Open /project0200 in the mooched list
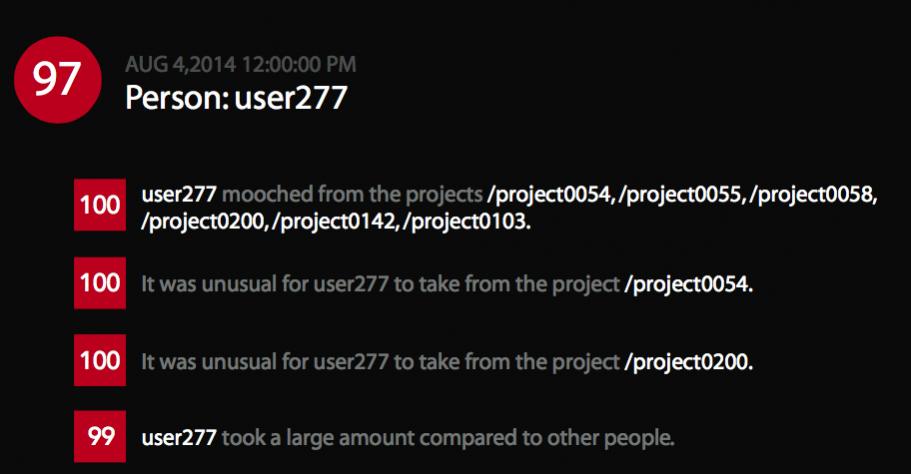 204,221
